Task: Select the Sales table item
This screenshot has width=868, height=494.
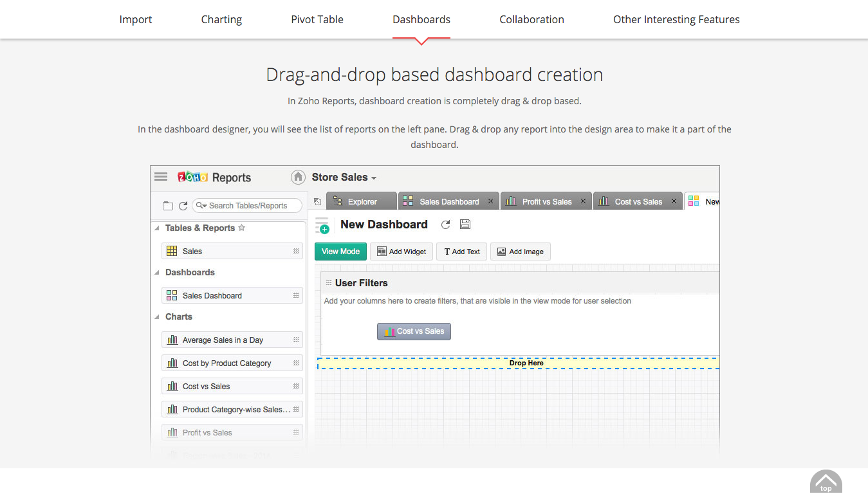Action: pos(232,252)
